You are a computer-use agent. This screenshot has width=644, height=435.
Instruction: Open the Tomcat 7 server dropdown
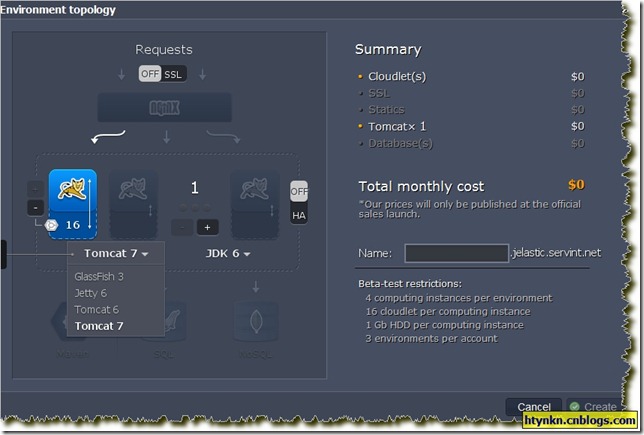(x=116, y=254)
